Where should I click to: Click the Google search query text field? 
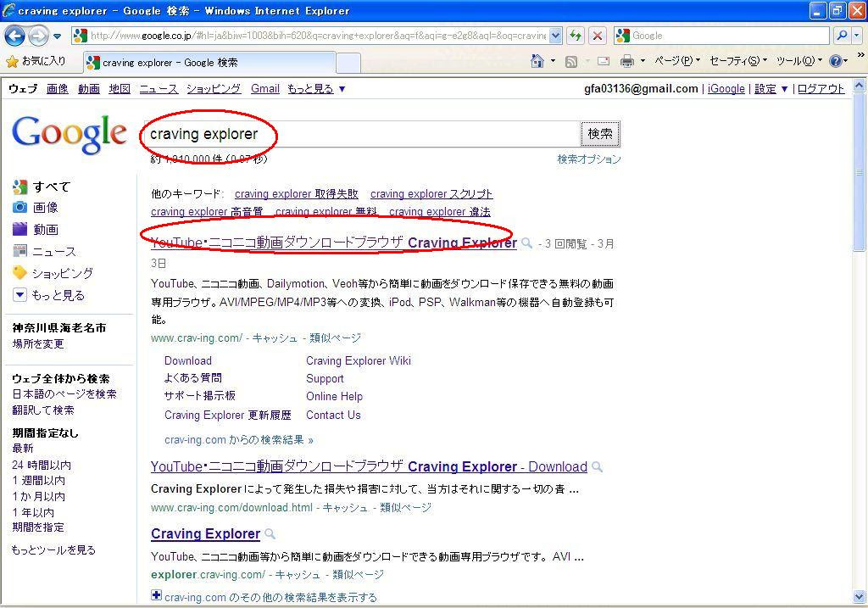[x=362, y=134]
